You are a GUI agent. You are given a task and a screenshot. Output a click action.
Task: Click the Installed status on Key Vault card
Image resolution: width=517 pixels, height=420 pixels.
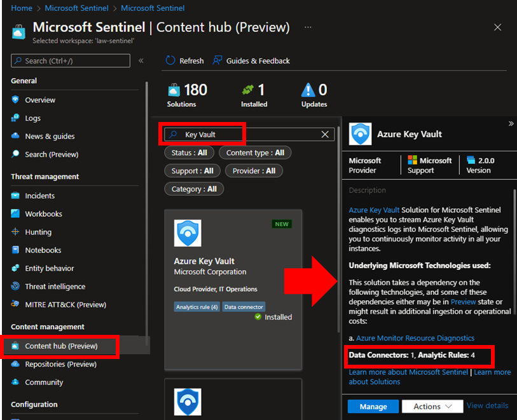tap(273, 317)
